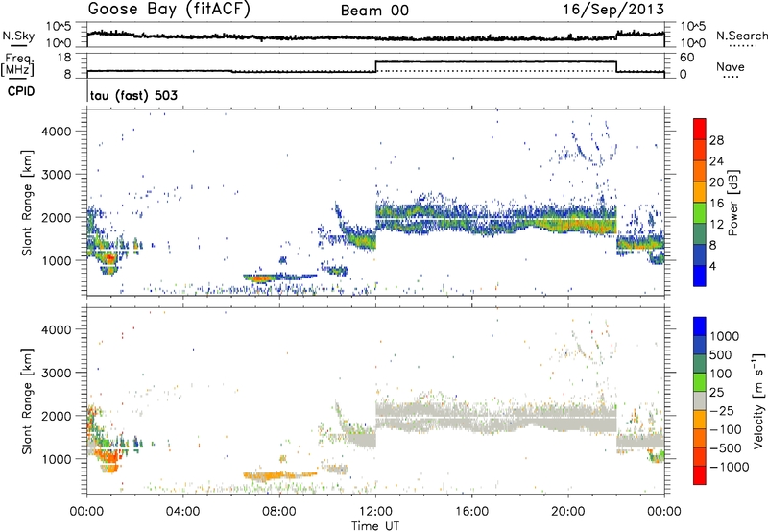768x532 pixels.
Task: Click the velocity panel 'Slant Range [km]' axis title
Action: pos(28,401)
